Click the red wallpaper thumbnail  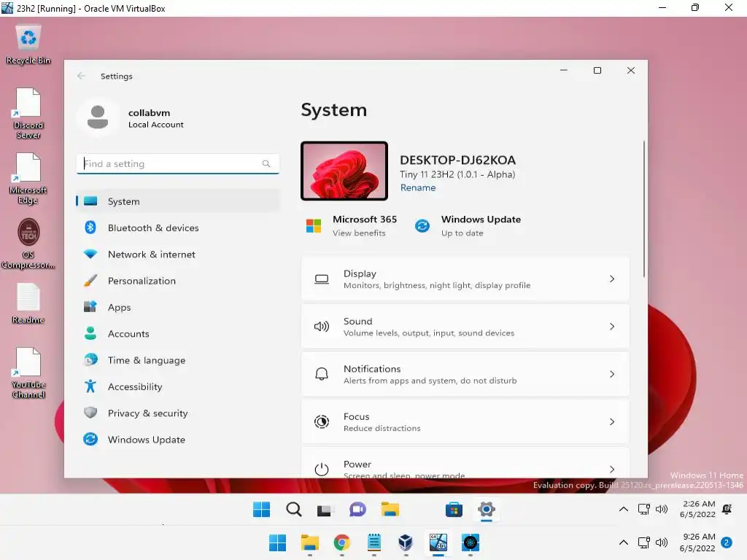click(344, 171)
